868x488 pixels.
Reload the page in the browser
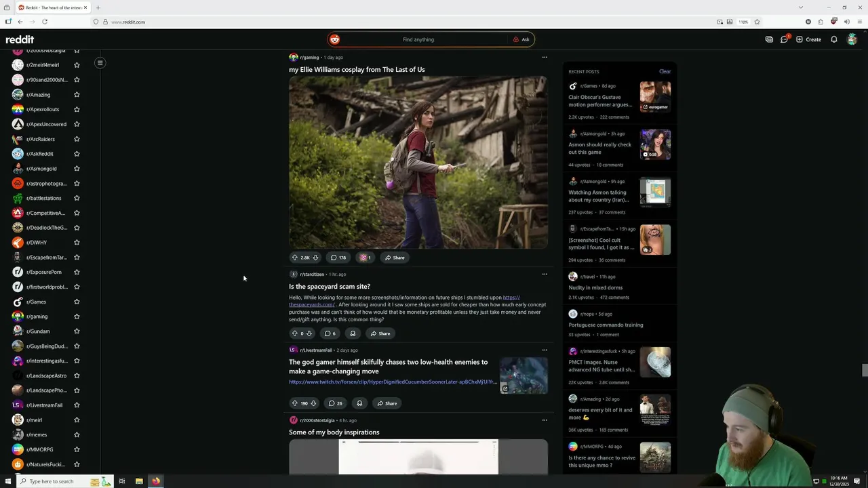point(44,22)
